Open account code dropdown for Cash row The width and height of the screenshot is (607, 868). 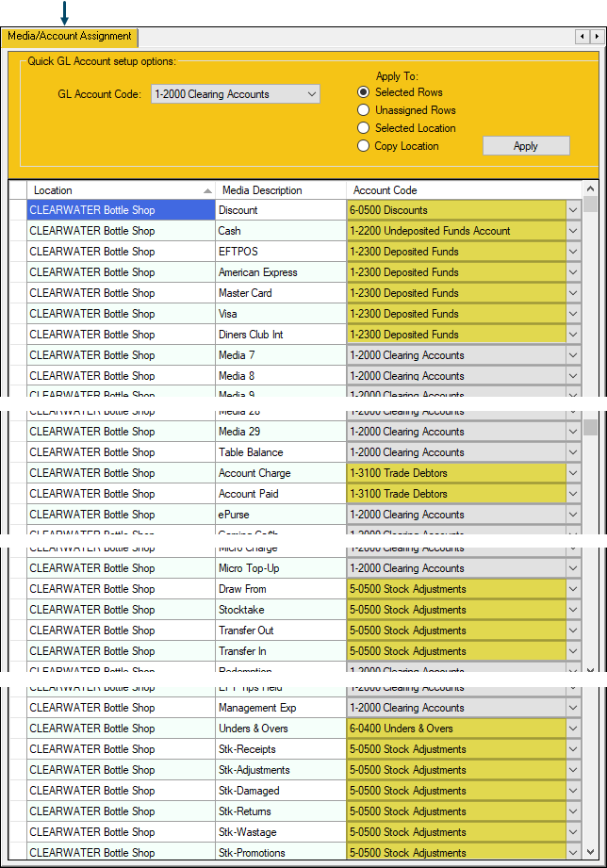573,231
